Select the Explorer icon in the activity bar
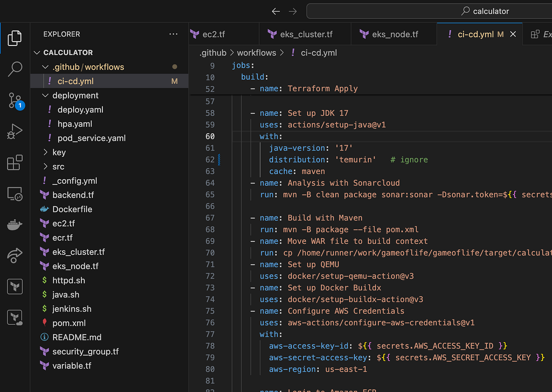The width and height of the screenshot is (552, 392). coord(15,38)
